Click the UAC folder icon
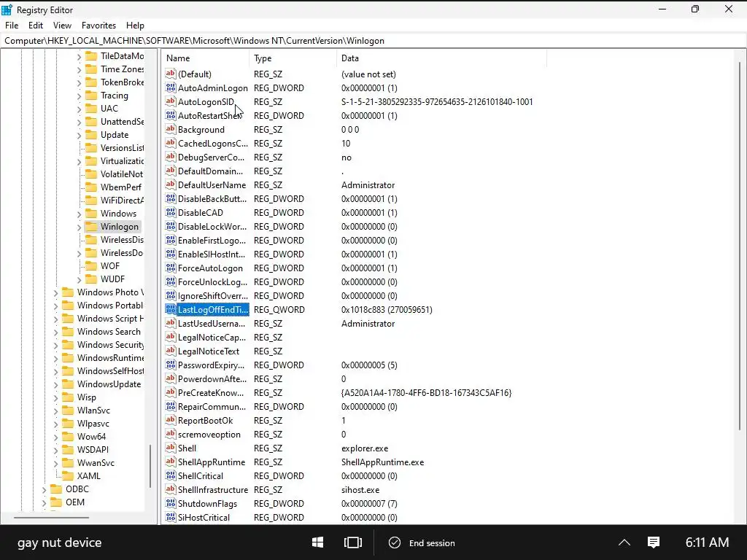747x560 pixels. 91,108
